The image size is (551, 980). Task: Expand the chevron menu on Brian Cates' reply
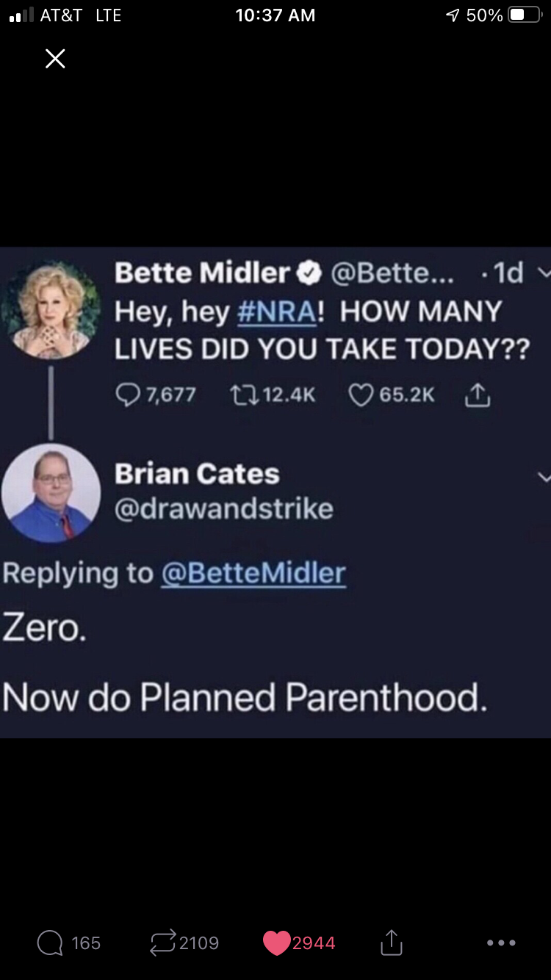(x=543, y=478)
